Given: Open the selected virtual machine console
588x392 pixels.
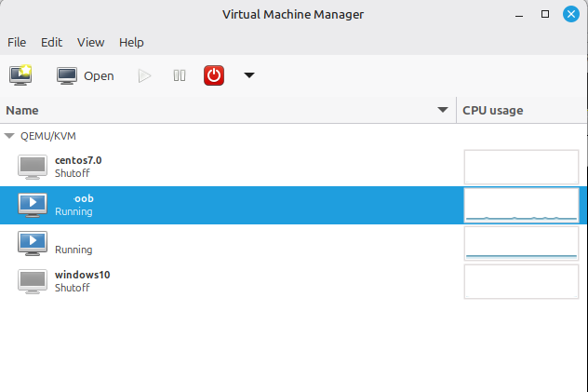Looking at the screenshot, I should [85, 75].
